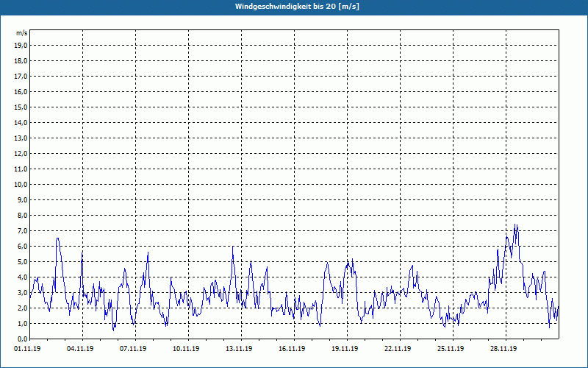Select the 19.11.19 date label
588x368 pixels.
click(x=345, y=349)
